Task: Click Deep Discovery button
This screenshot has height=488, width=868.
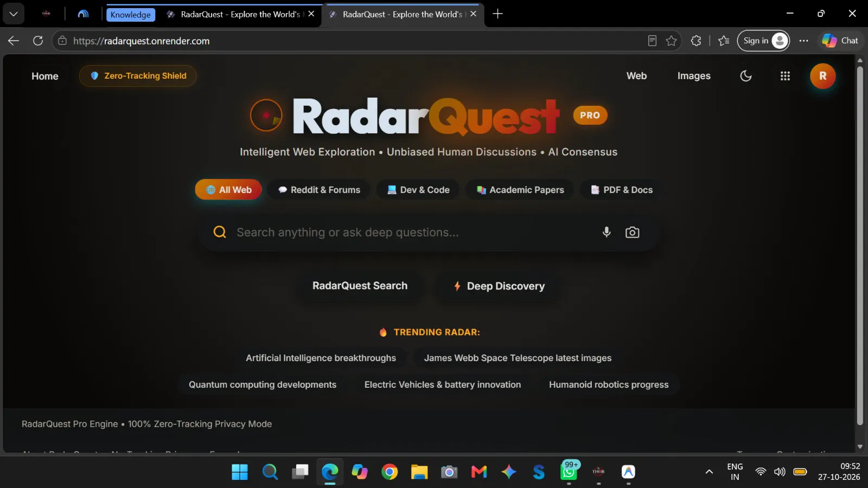Action: click(x=499, y=286)
